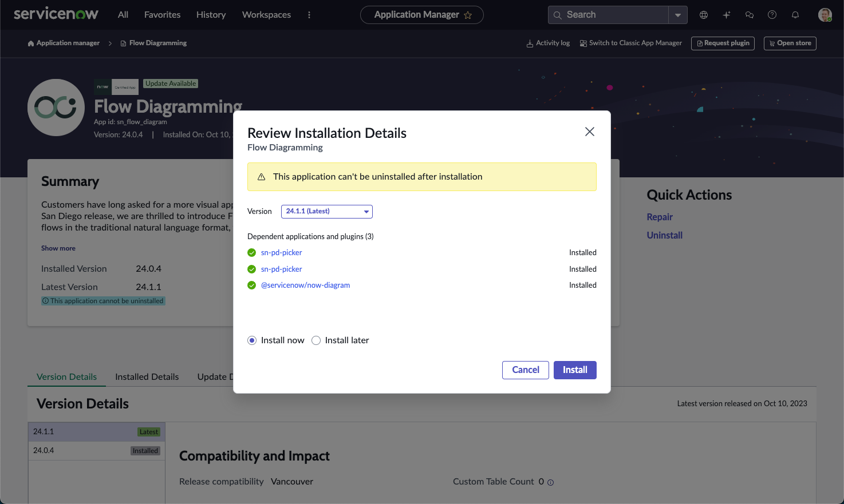
Task: Click the Install button
Action: pyautogui.click(x=575, y=370)
